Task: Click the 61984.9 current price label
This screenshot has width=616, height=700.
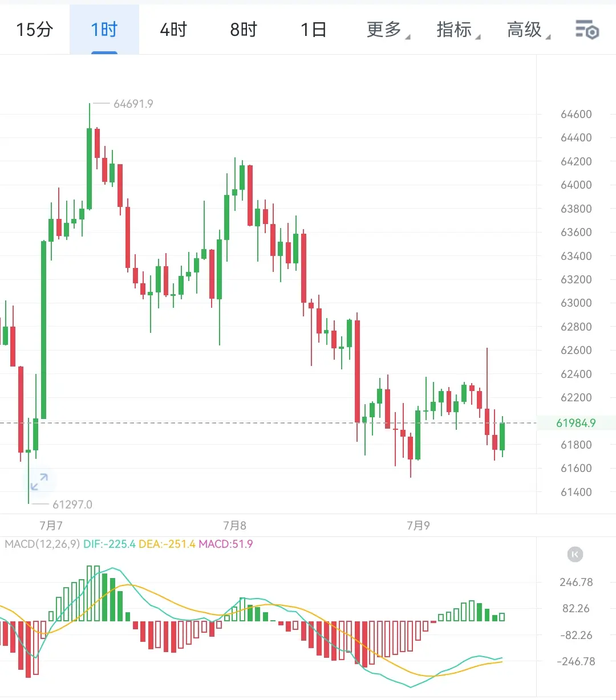Action: click(x=576, y=423)
